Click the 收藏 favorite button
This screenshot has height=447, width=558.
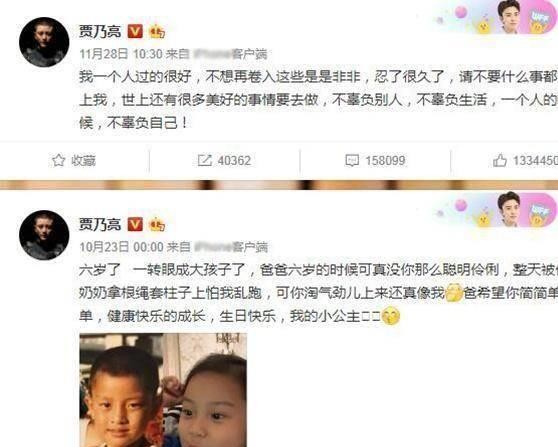74,160
